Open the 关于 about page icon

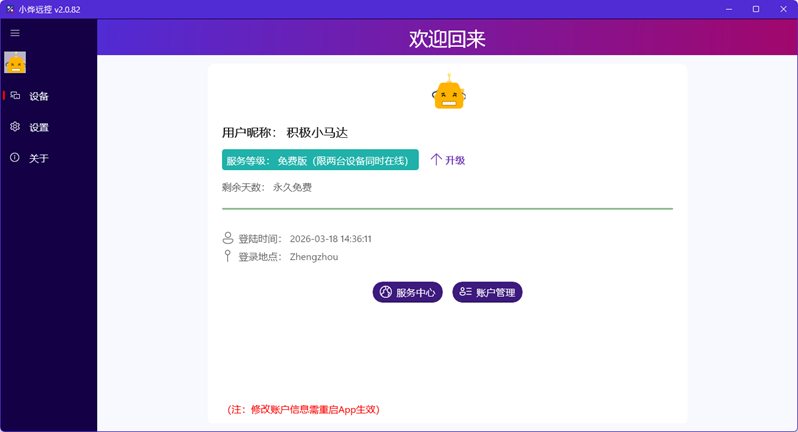pos(15,158)
